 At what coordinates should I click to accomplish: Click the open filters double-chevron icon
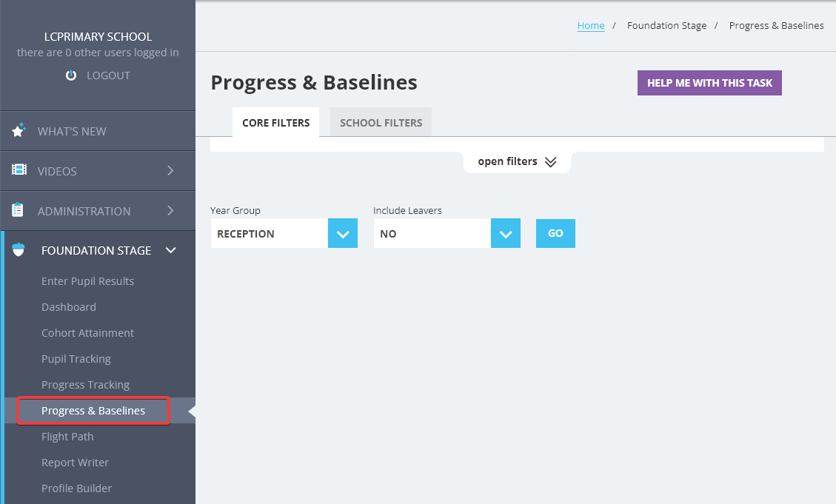pyautogui.click(x=551, y=162)
